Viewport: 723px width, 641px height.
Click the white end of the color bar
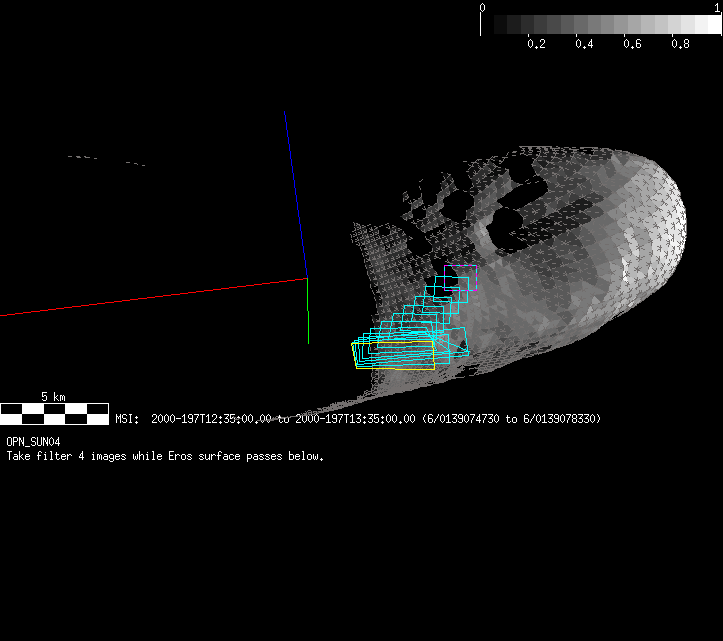tap(710, 25)
